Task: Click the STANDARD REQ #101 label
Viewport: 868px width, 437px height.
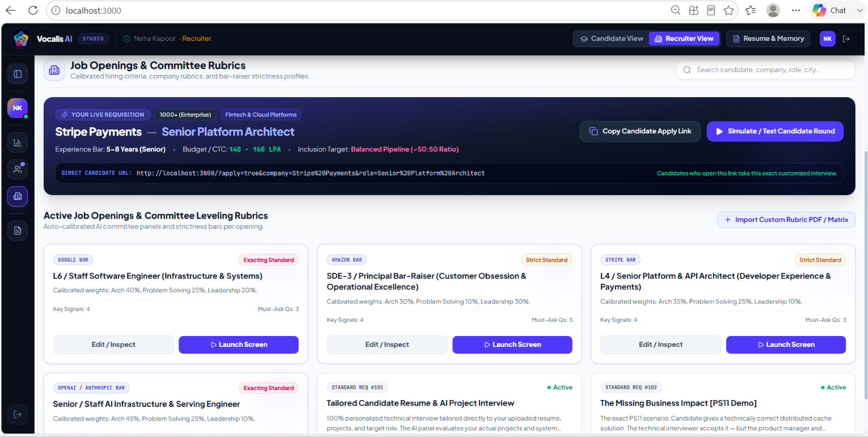Action: (357, 388)
